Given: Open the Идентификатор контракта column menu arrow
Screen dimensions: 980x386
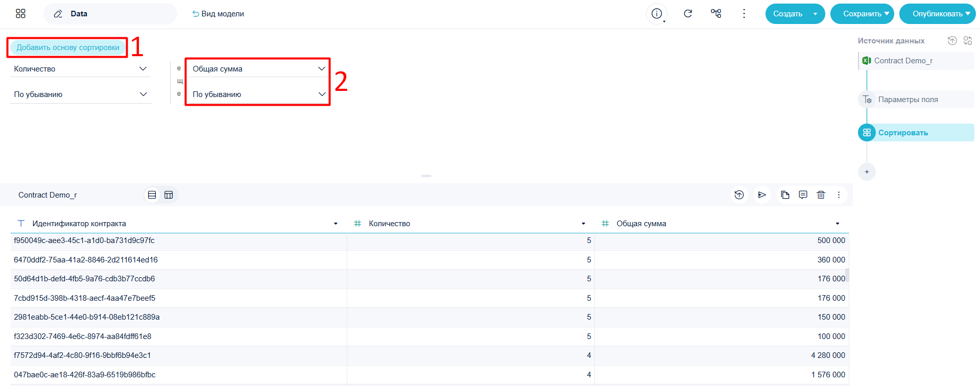Looking at the screenshot, I should point(336,224).
